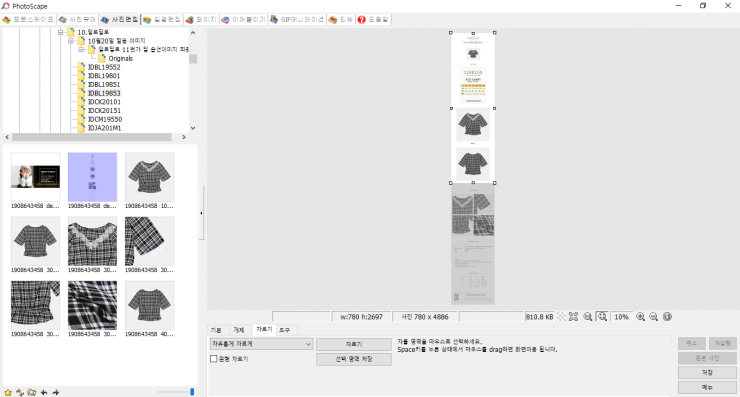
Task: Select the IDCK20101 folder
Action: coord(104,102)
